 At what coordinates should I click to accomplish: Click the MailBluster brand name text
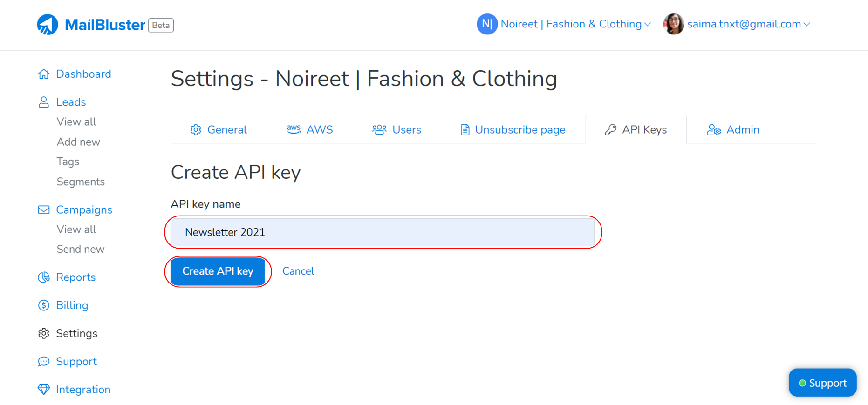(x=105, y=25)
